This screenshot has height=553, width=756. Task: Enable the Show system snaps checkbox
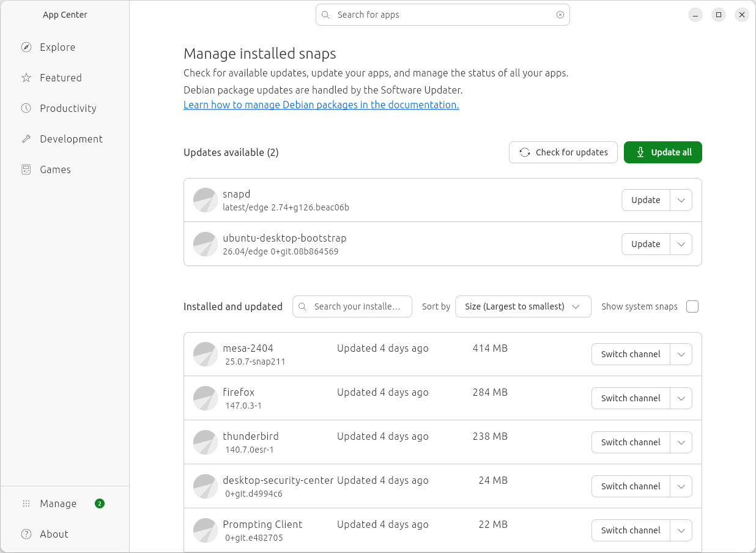[x=692, y=306]
